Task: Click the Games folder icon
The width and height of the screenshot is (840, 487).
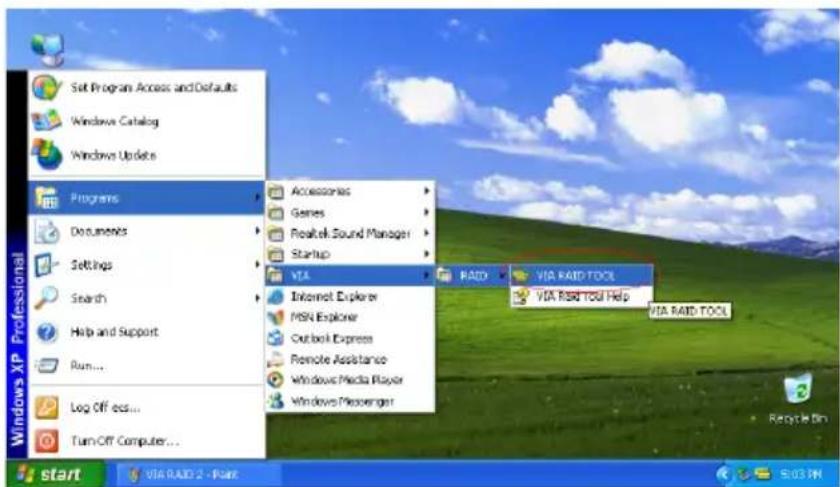Action: (x=275, y=213)
